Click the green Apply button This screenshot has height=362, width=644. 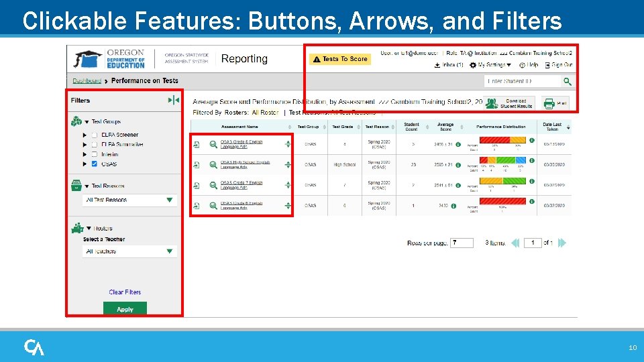(125, 308)
